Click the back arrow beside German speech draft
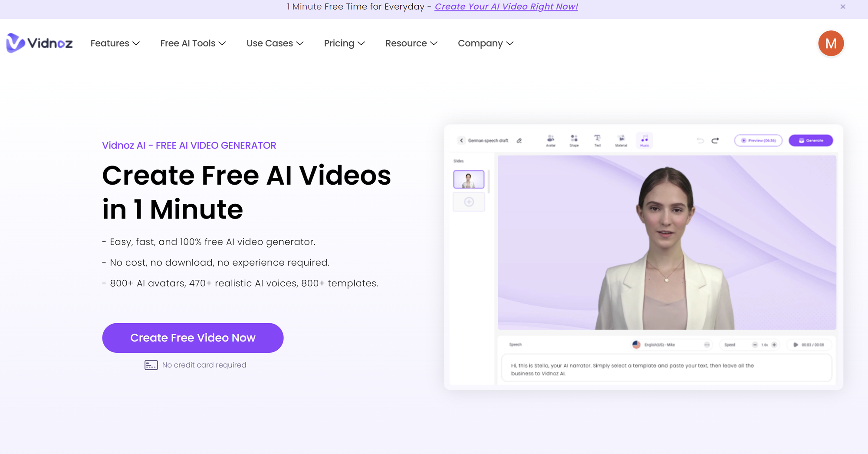 coord(461,140)
